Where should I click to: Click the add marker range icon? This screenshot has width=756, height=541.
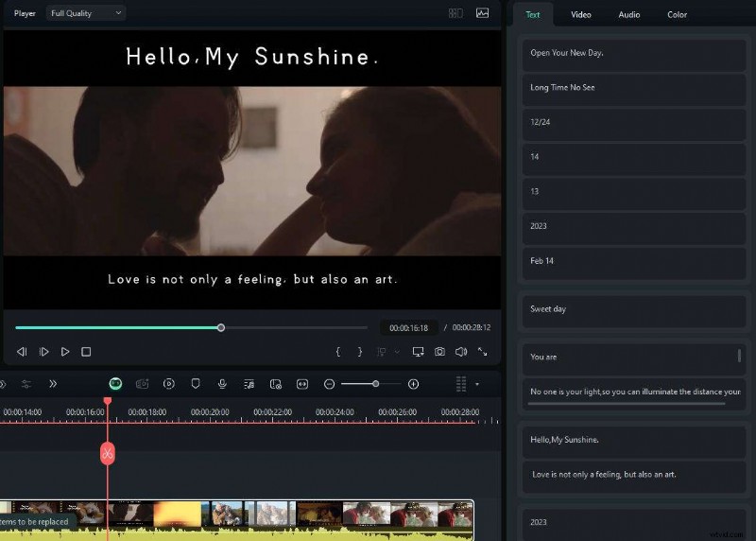point(382,352)
